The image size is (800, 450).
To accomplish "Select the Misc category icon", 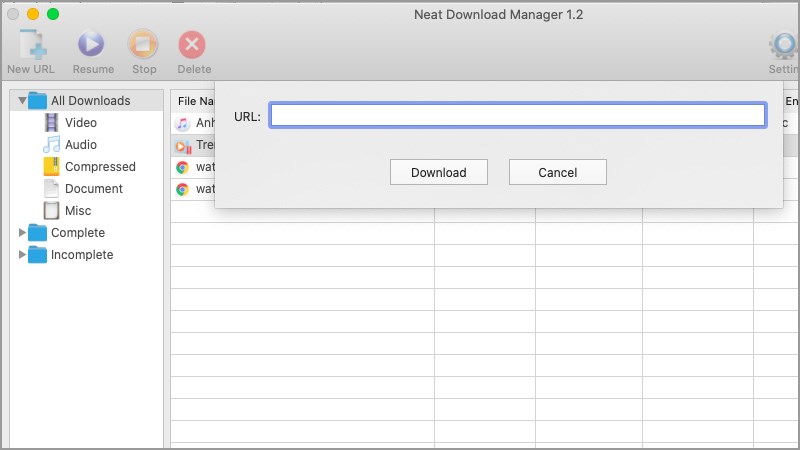I will pos(53,211).
